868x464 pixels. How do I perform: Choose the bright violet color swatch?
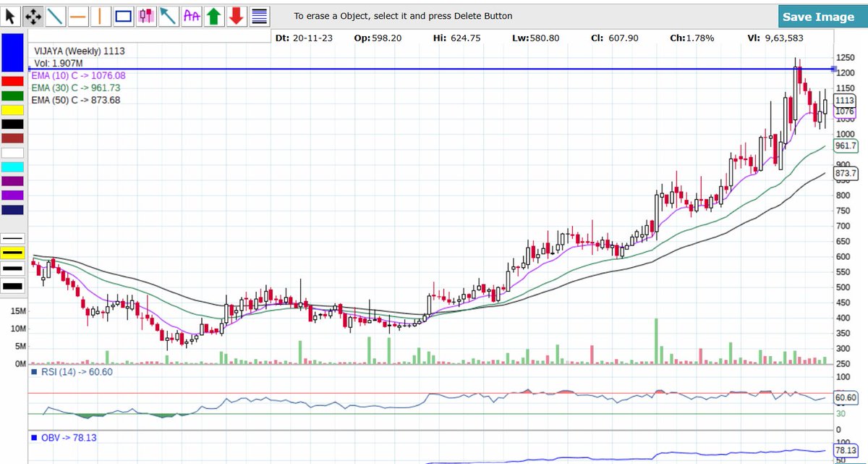click(13, 195)
